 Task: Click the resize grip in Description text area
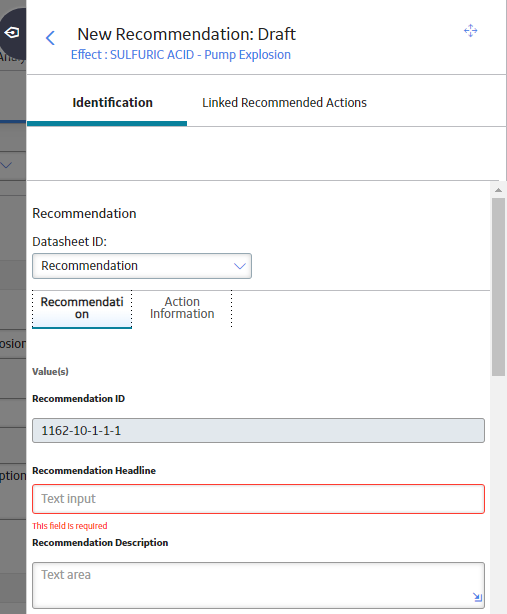pos(477,597)
